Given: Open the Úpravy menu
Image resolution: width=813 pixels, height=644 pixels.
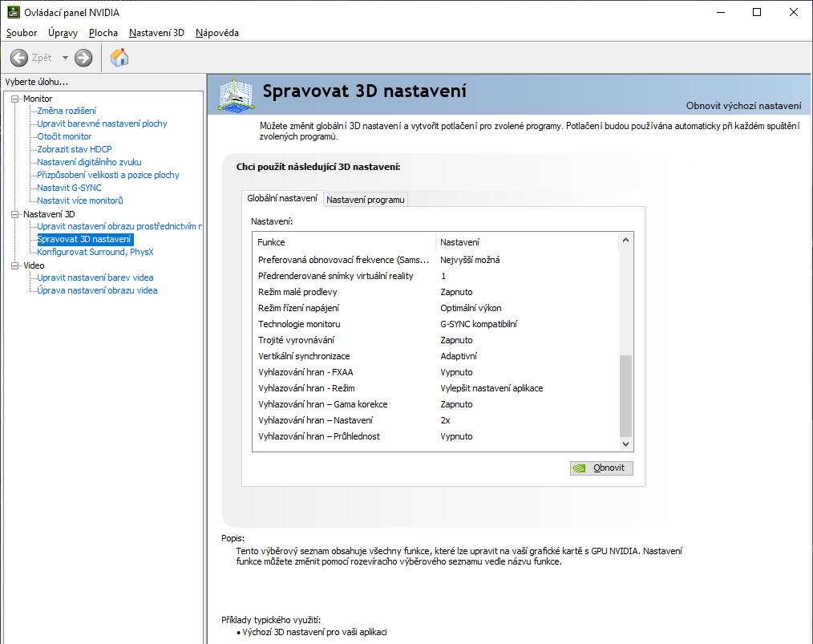Looking at the screenshot, I should [63, 33].
